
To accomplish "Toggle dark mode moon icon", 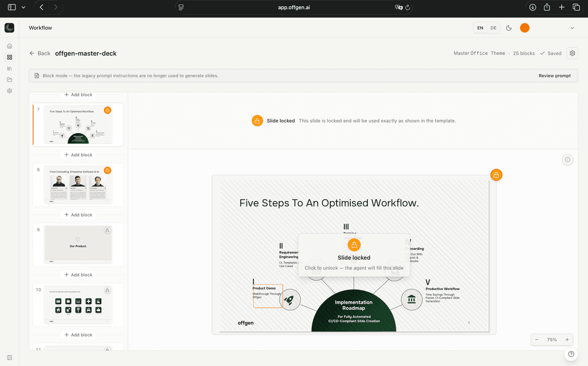I will [x=509, y=28].
